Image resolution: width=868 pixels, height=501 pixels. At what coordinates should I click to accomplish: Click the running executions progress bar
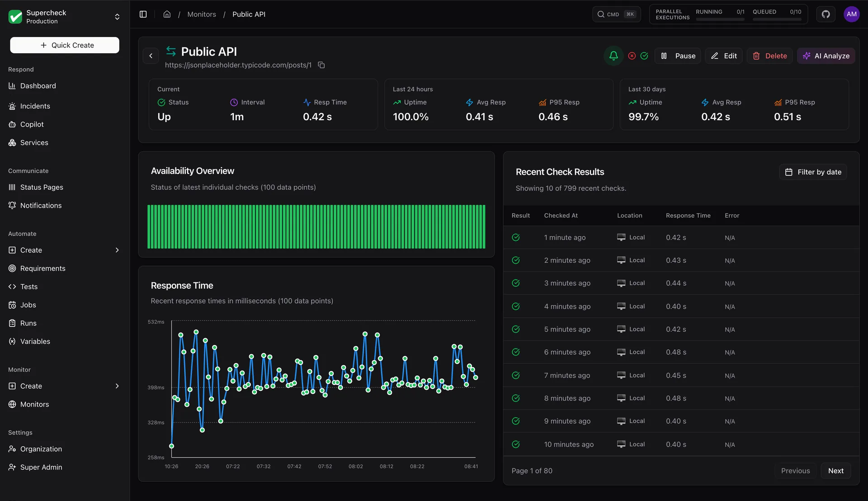click(x=720, y=19)
